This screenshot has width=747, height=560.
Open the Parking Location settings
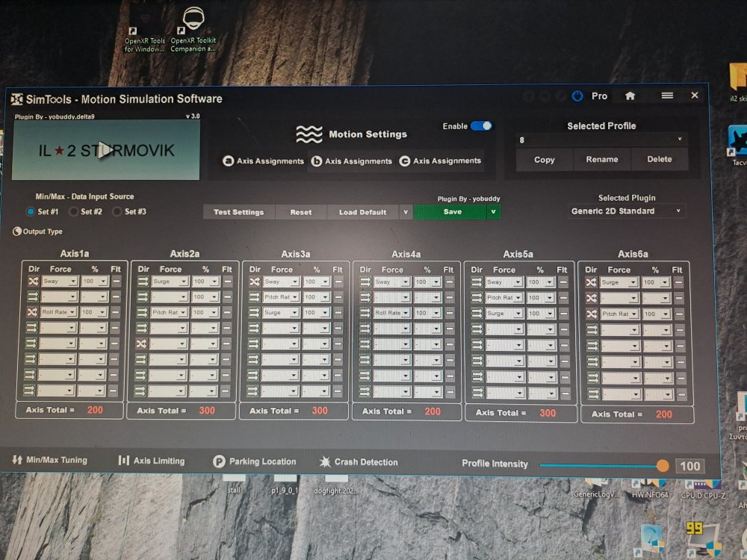pyautogui.click(x=255, y=461)
